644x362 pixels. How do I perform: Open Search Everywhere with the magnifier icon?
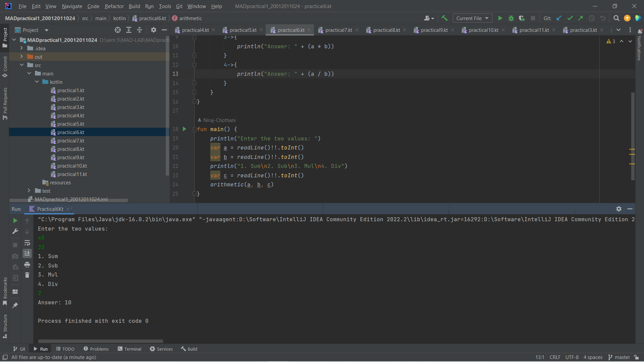click(x=616, y=18)
